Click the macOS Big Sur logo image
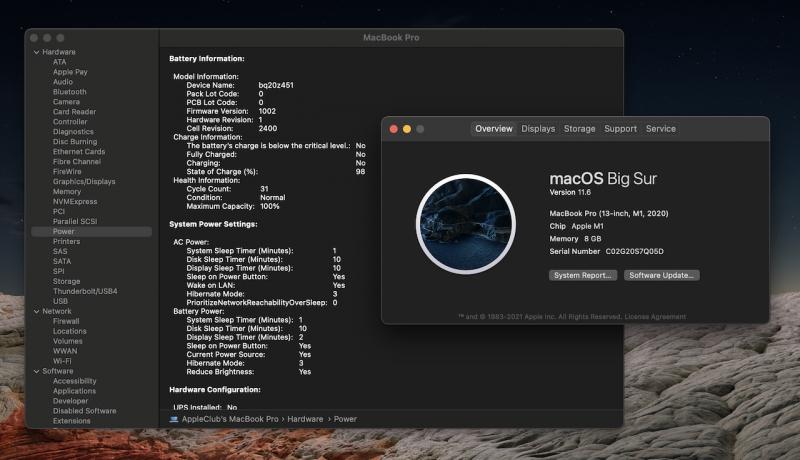 point(466,224)
